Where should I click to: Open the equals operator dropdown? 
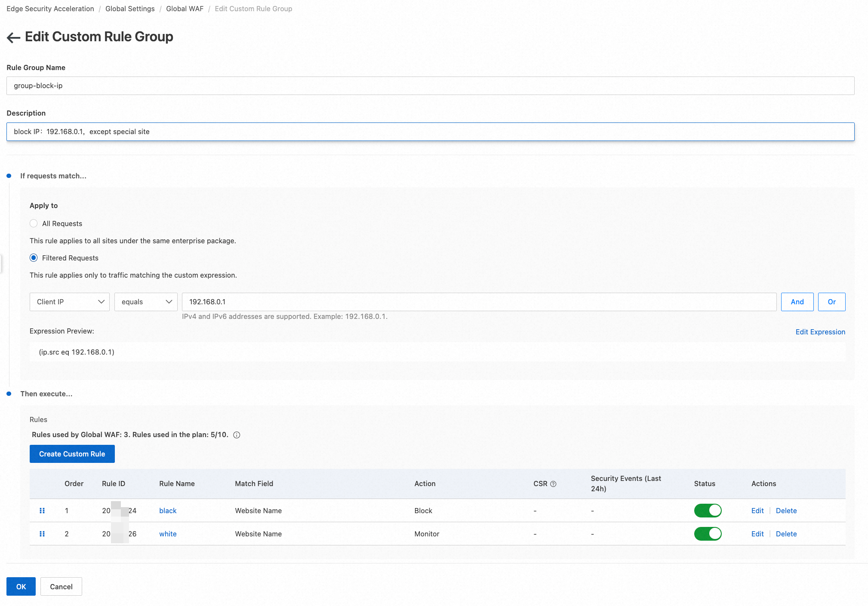(146, 302)
